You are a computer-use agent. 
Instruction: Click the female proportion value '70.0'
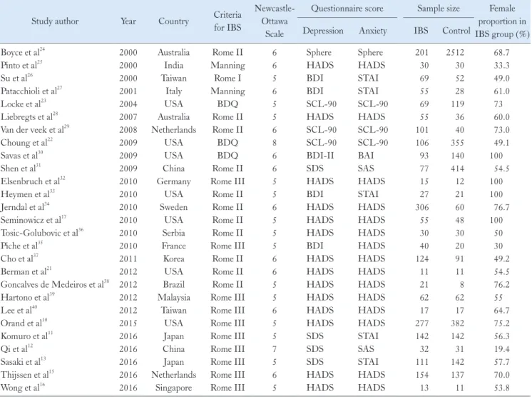click(502, 375)
